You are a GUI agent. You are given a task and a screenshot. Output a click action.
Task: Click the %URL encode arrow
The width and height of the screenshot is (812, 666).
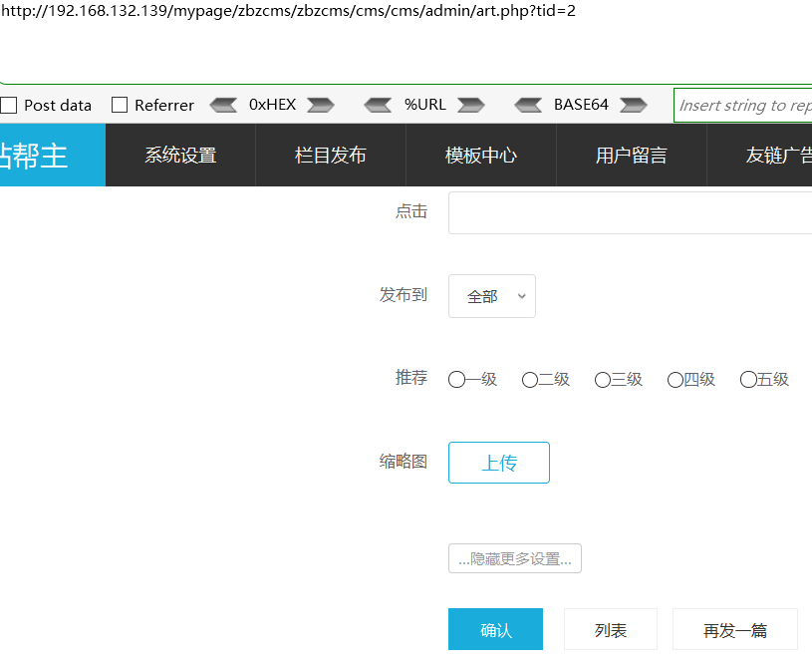(x=470, y=105)
